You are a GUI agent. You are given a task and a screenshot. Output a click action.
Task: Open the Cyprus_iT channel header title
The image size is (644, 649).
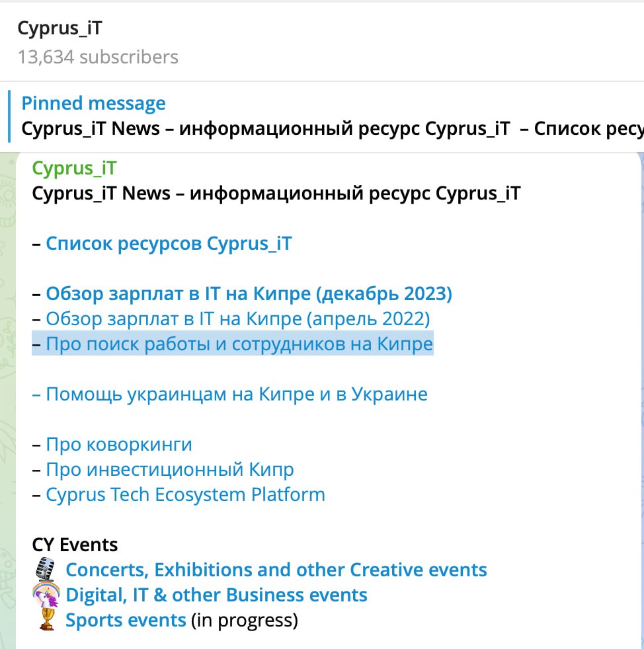click(60, 28)
